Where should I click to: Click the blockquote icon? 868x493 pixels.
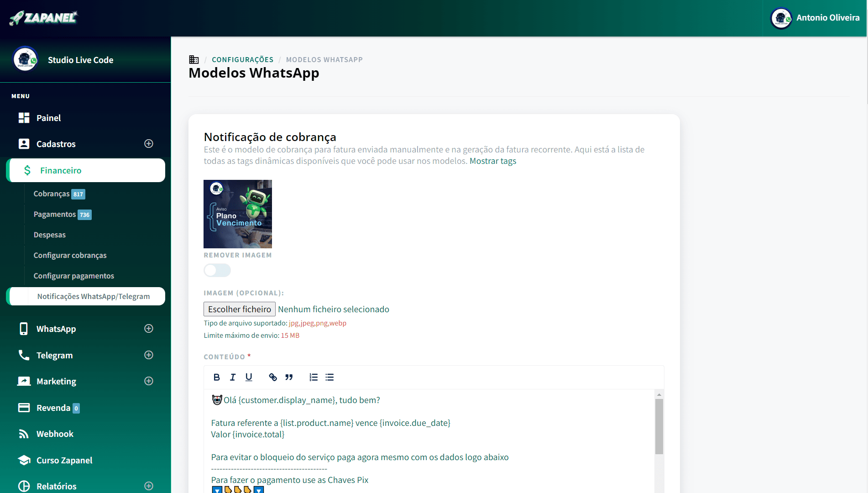289,377
